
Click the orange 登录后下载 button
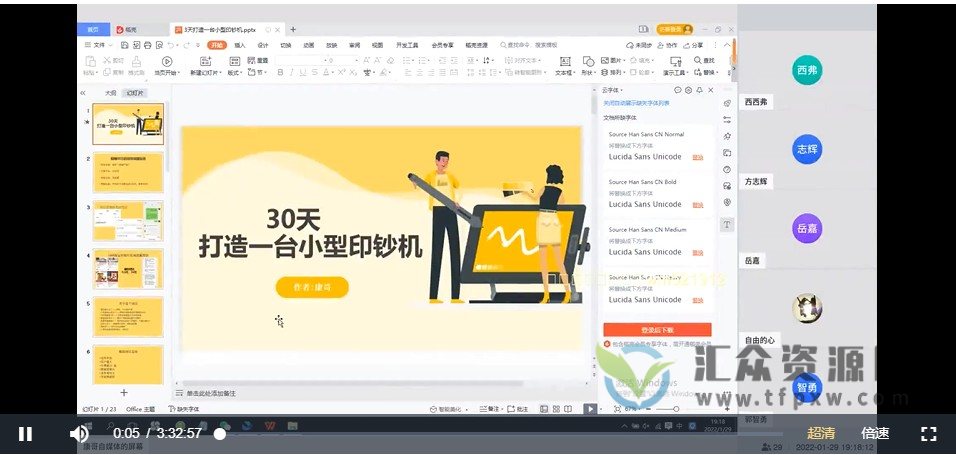click(x=657, y=330)
